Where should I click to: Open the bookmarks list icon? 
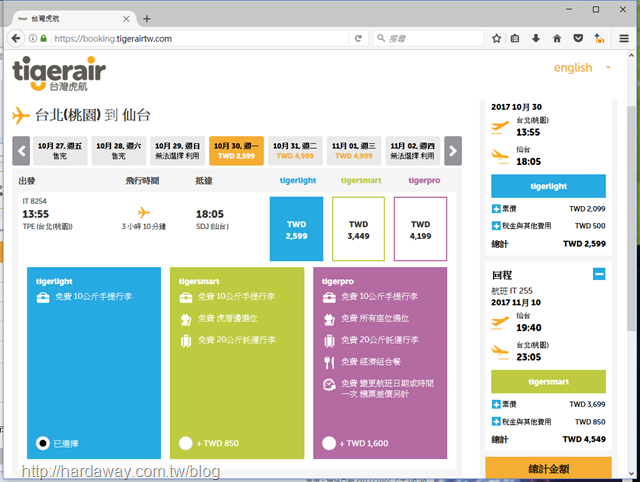click(x=515, y=38)
